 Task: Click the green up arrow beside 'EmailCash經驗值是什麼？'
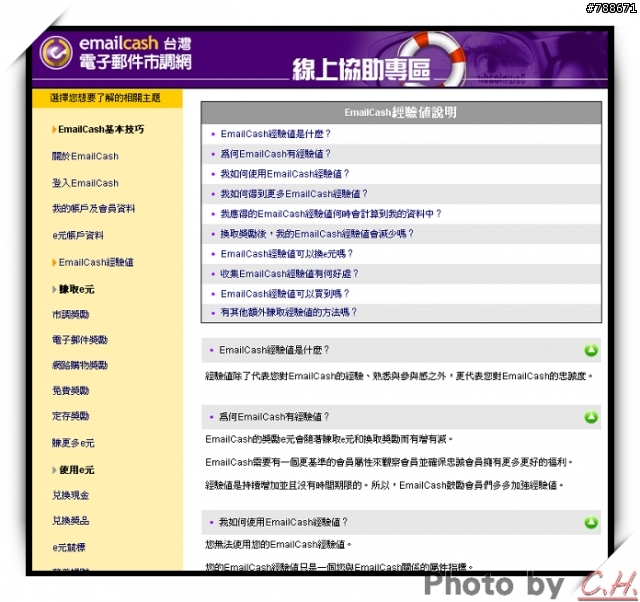pyautogui.click(x=591, y=350)
